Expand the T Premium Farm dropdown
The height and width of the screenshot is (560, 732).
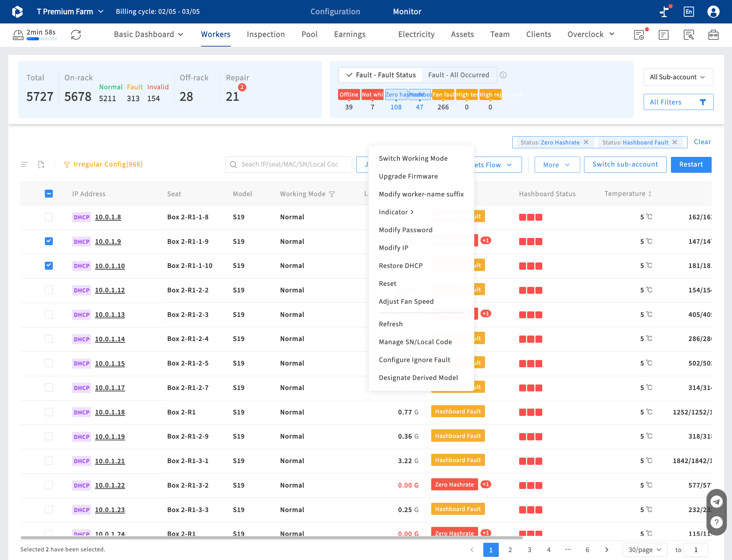[x=70, y=12]
